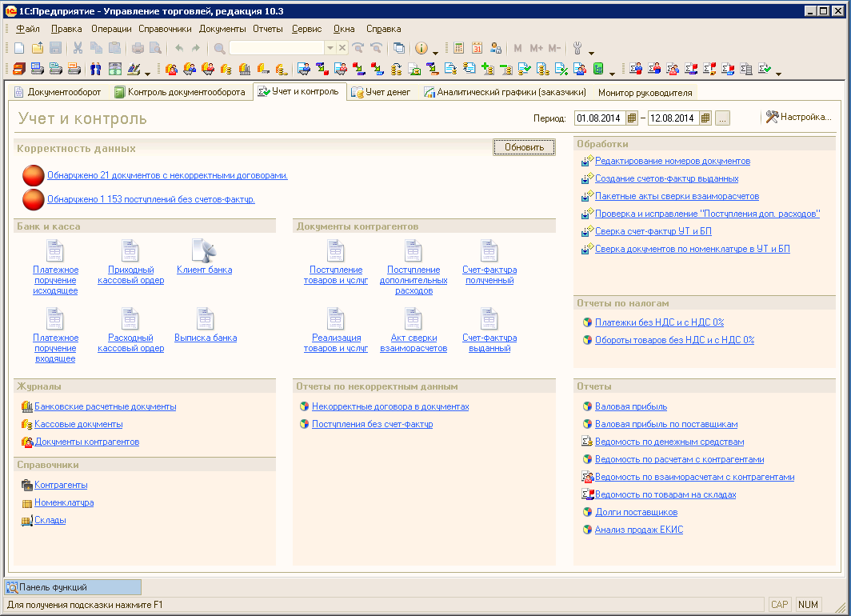This screenshot has height=616, width=851.
Task: Open the Валовая прибыль по поставщикам report
Action: [x=665, y=424]
